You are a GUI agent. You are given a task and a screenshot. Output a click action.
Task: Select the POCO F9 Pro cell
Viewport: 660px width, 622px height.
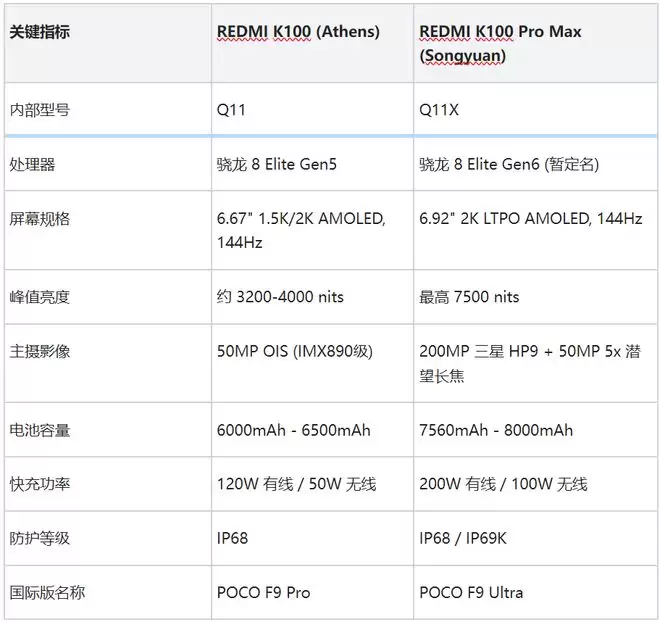click(263, 592)
